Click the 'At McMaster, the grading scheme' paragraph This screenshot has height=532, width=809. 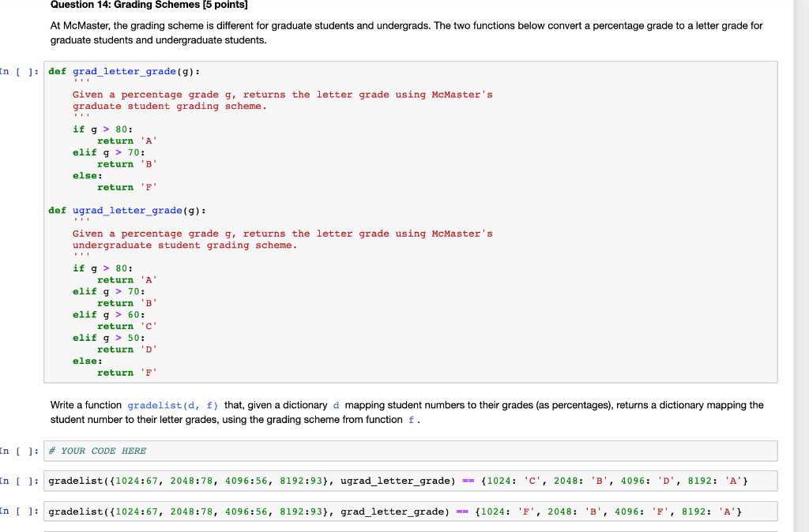pyautogui.click(x=407, y=33)
